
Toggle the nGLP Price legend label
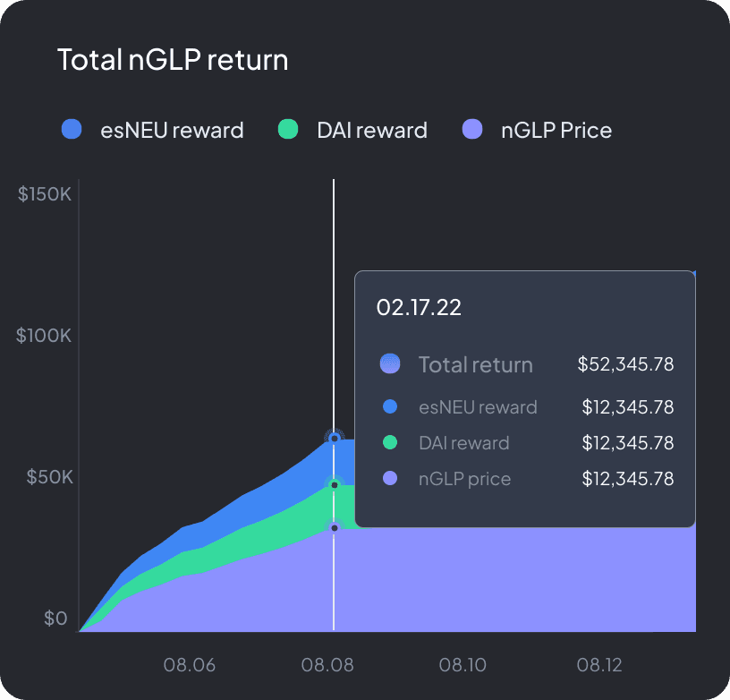click(556, 130)
